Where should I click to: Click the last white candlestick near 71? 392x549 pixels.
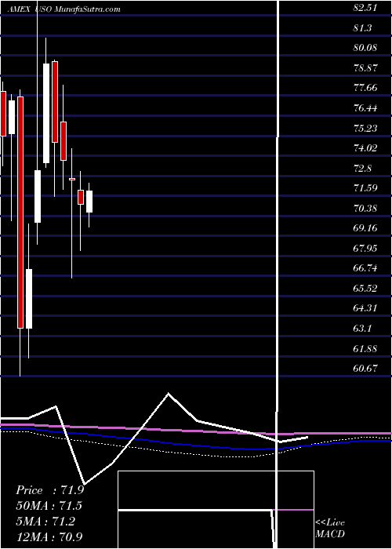[89, 202]
